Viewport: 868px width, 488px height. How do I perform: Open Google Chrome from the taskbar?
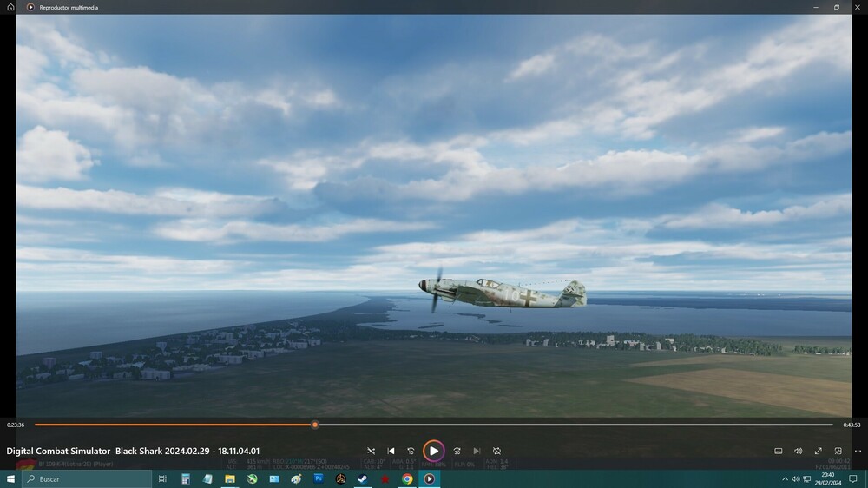[407, 478]
